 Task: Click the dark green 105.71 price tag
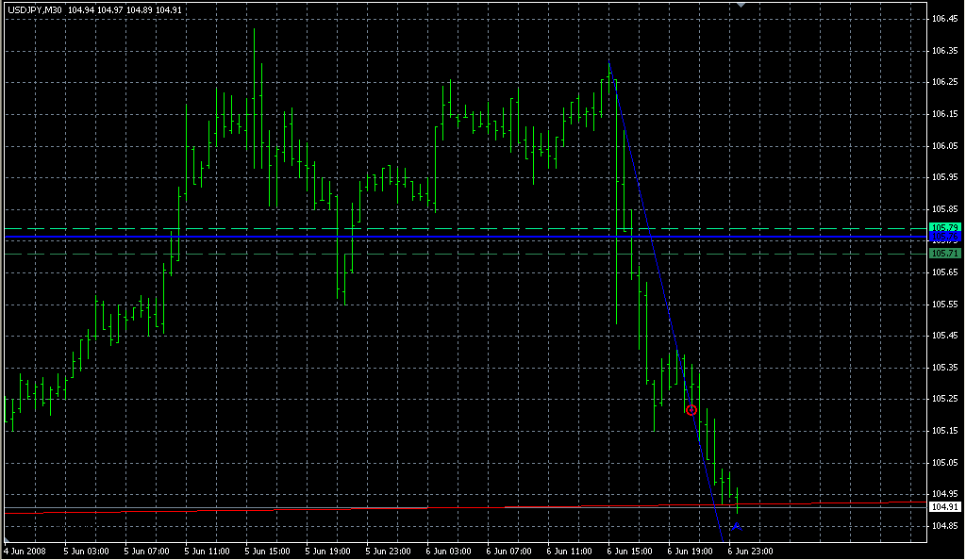point(944,254)
